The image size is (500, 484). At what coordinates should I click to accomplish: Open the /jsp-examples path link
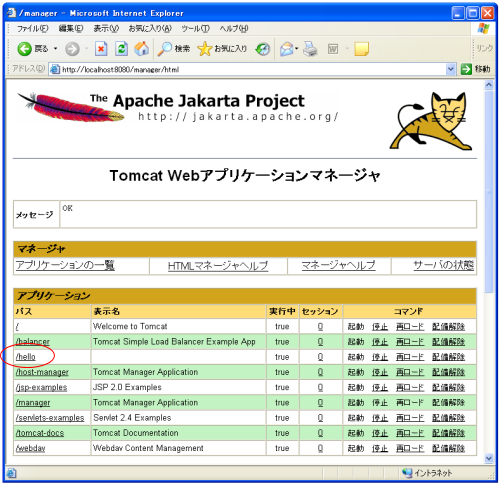tap(41, 387)
